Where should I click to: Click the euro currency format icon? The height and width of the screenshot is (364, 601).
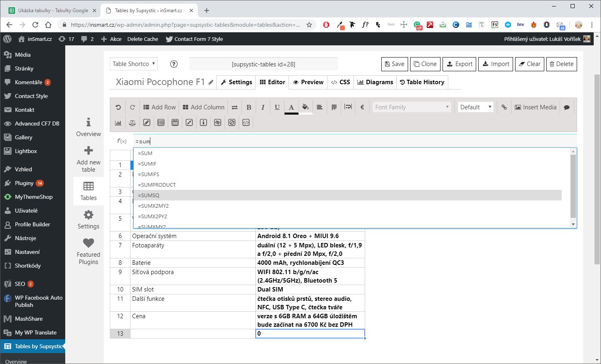362,107
